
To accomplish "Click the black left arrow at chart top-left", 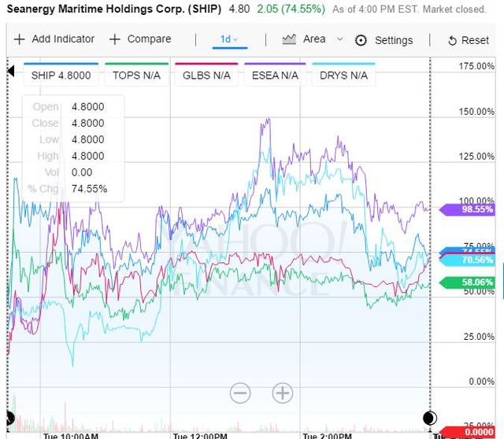I will tap(11, 72).
